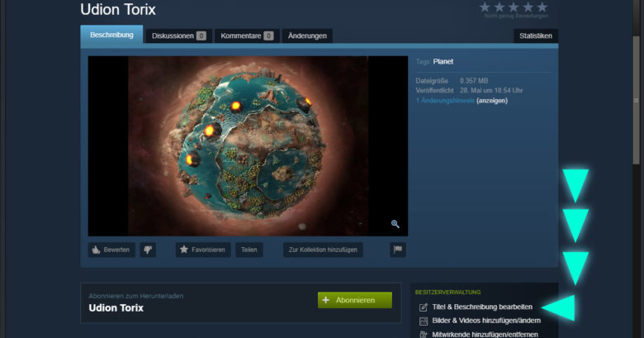Click the green Abonnieren button
Image resolution: width=644 pixels, height=338 pixels.
click(355, 300)
